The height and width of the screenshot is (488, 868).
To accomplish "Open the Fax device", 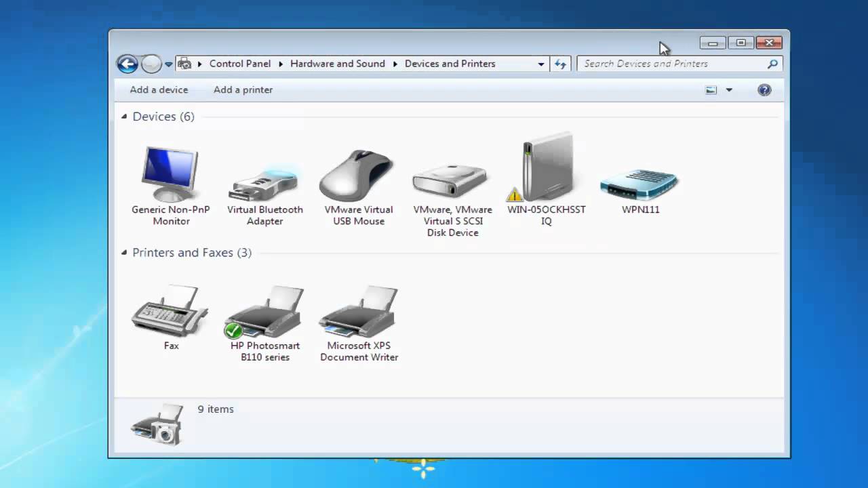I will [170, 310].
